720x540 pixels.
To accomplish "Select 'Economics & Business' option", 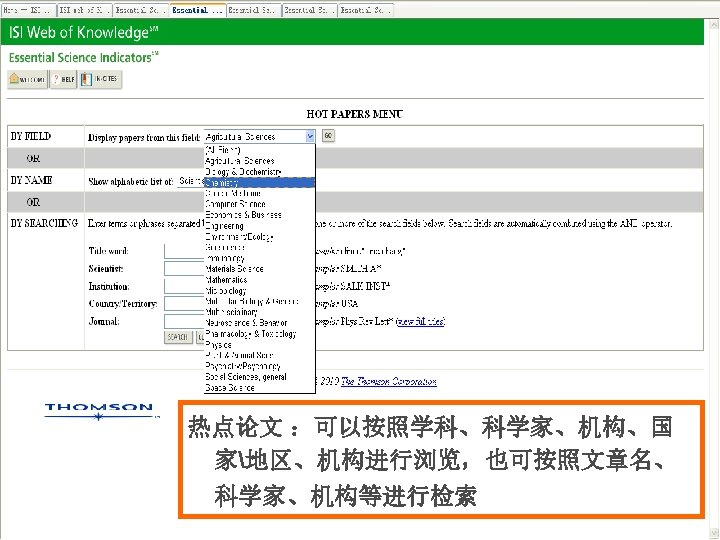I will (x=259, y=215).
